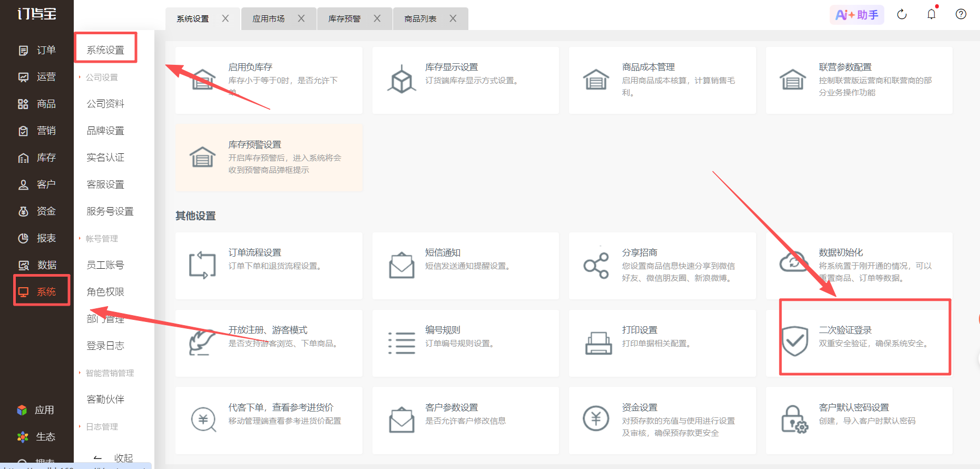Open the 打印设置 card
980x469 pixels.
(662, 343)
